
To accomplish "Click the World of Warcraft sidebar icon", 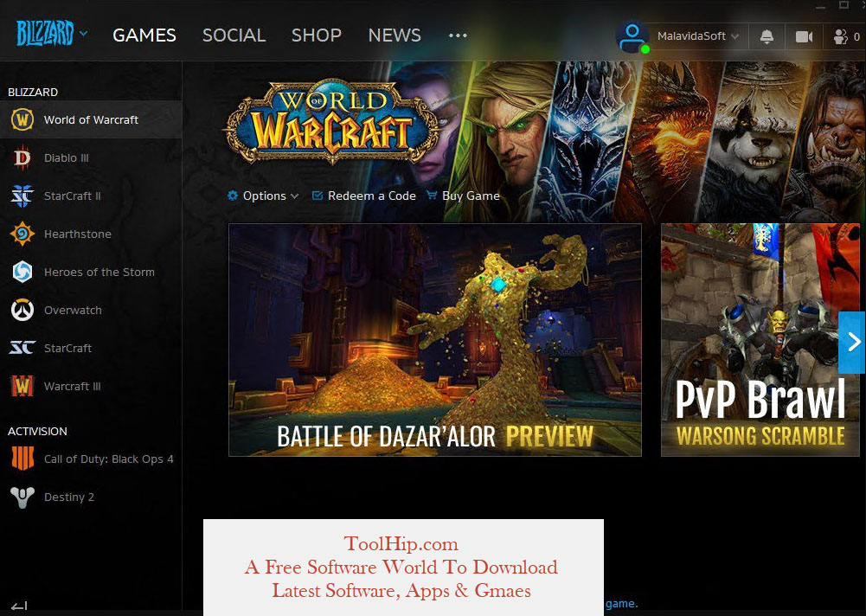I will tap(22, 119).
